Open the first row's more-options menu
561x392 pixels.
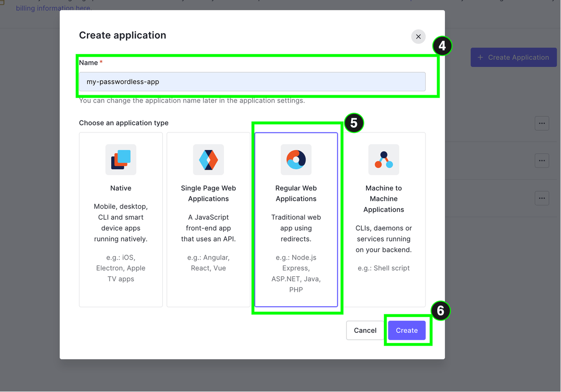tap(542, 123)
